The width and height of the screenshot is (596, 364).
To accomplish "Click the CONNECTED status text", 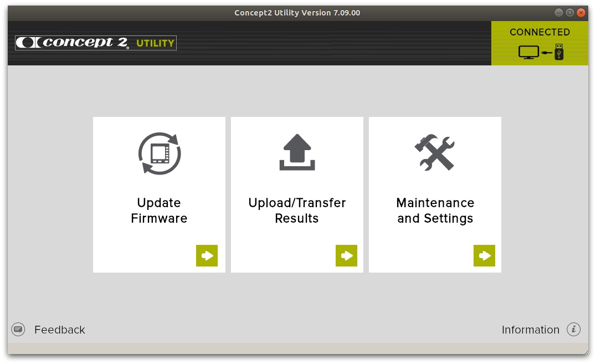I will click(540, 32).
